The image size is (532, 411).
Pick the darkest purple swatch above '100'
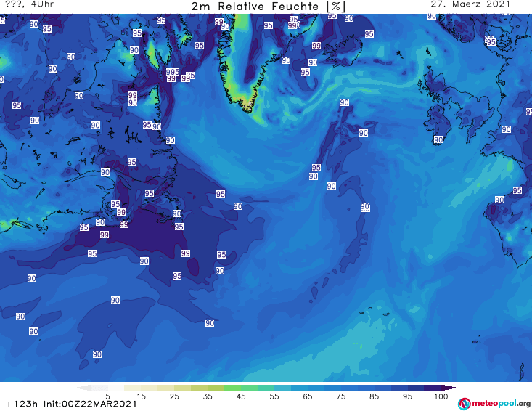[x=433, y=388]
